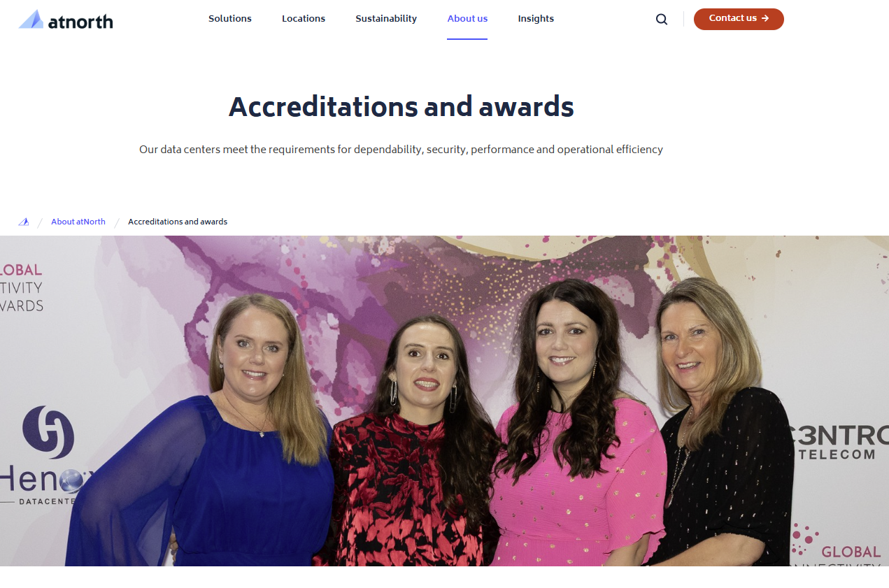Click the data centers subtitle text

(x=401, y=150)
